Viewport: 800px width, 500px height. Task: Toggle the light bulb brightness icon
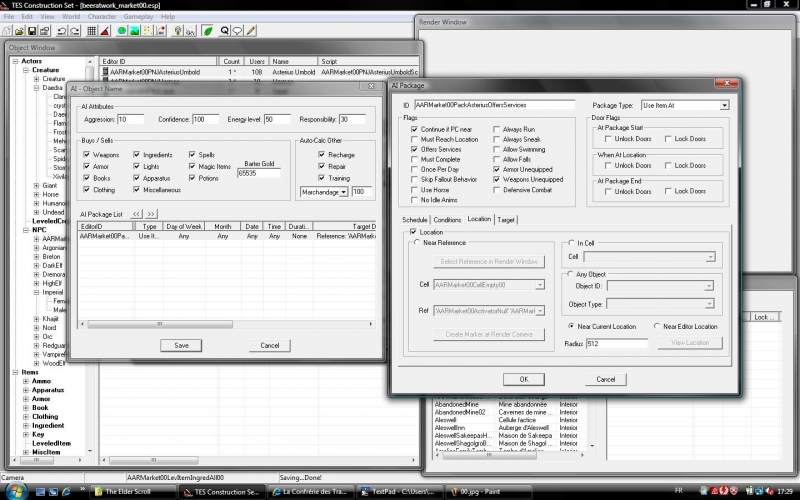tap(178, 31)
